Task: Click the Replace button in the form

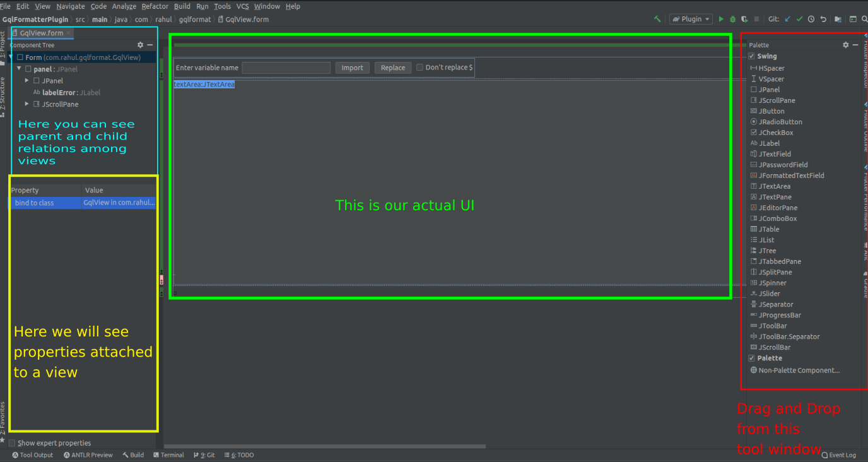Action: click(393, 68)
